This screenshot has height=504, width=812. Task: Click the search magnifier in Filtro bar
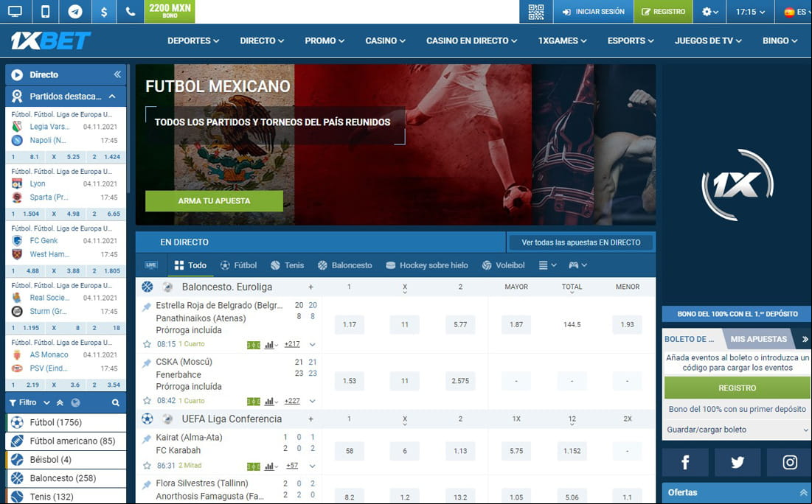click(116, 402)
